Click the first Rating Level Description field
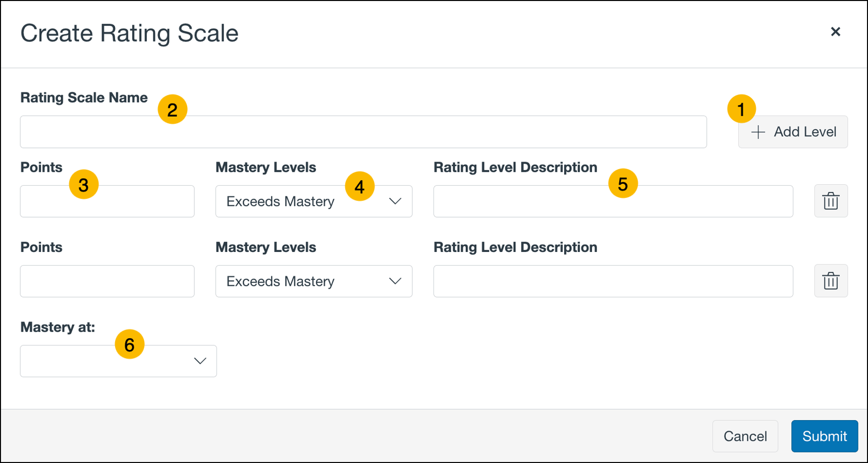 pos(613,201)
